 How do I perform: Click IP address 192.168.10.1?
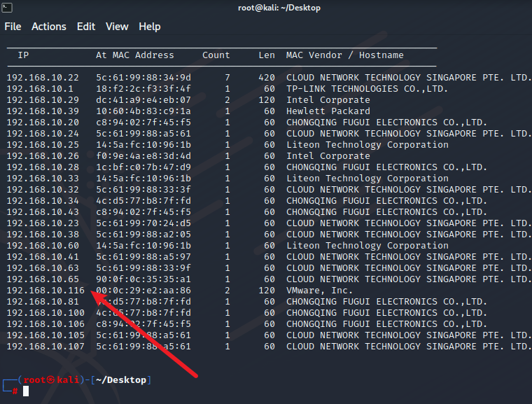point(40,89)
